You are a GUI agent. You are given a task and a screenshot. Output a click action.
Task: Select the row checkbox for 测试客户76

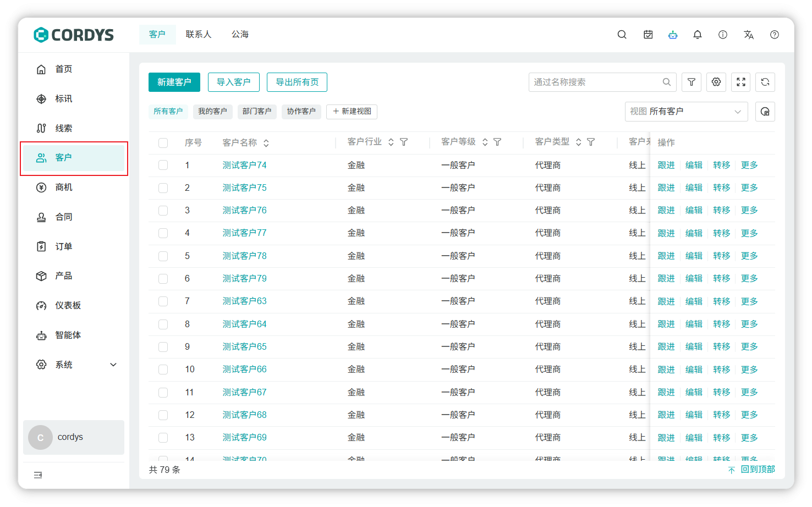click(x=163, y=210)
